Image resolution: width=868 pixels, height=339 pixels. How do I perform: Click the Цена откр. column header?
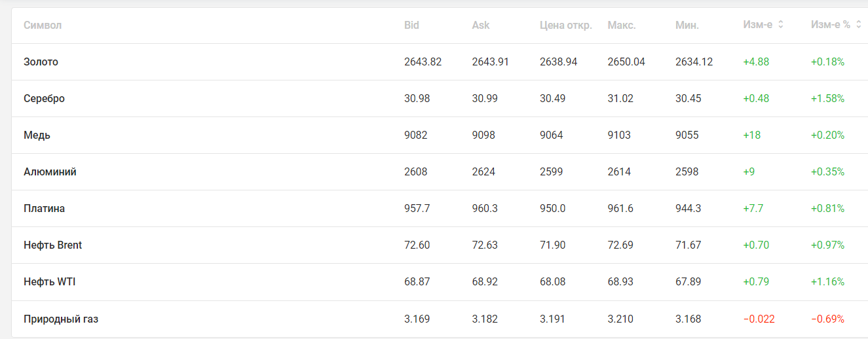click(565, 26)
